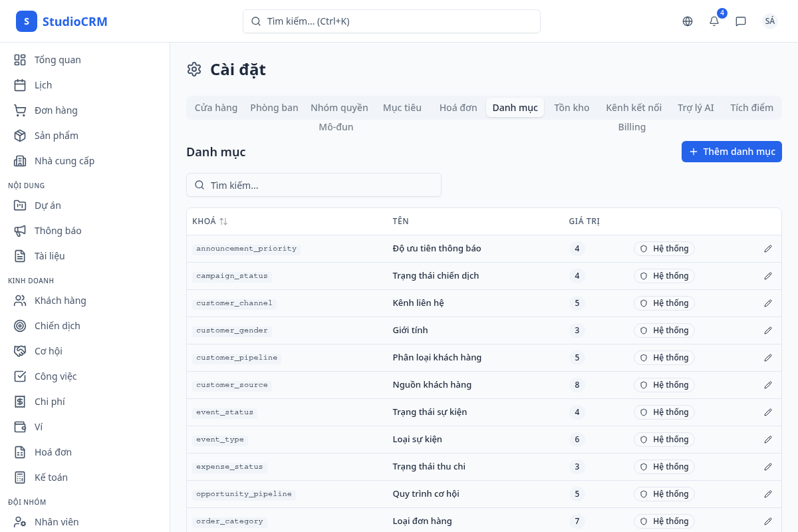Focus the category Tìm kiếm search field

(x=314, y=185)
